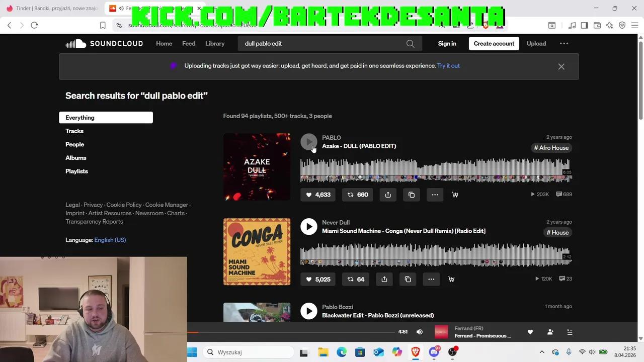This screenshot has height=362, width=644.
Task: Open More options on Conga remix track
Action: 431,279
